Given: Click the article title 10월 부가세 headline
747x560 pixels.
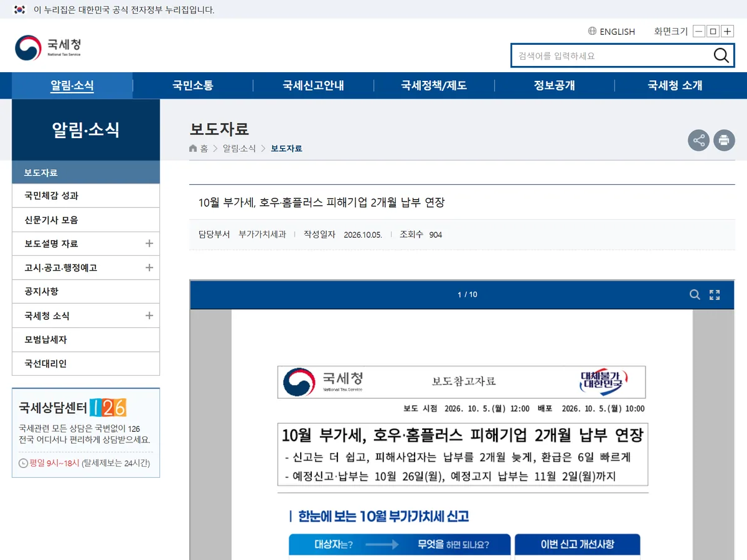Looking at the screenshot, I should point(322,202).
